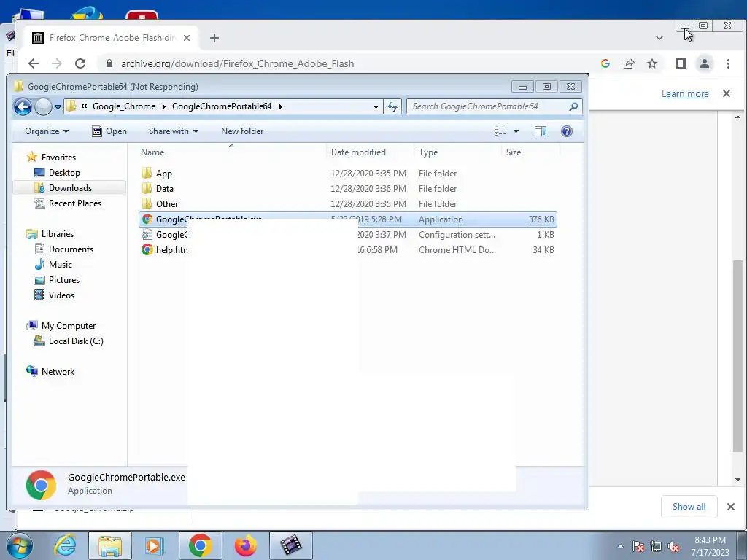The height and width of the screenshot is (560, 747).
Task: Bookmark this page with star icon
Action: (652, 63)
